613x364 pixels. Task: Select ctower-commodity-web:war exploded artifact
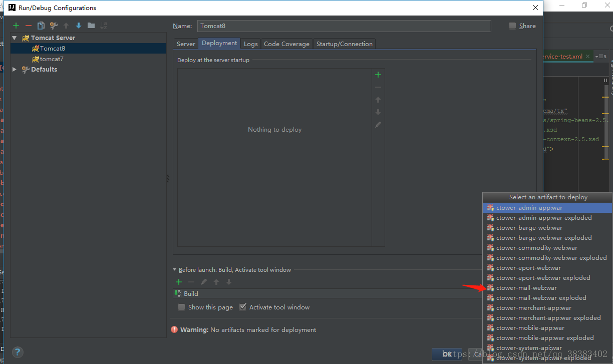click(547, 257)
